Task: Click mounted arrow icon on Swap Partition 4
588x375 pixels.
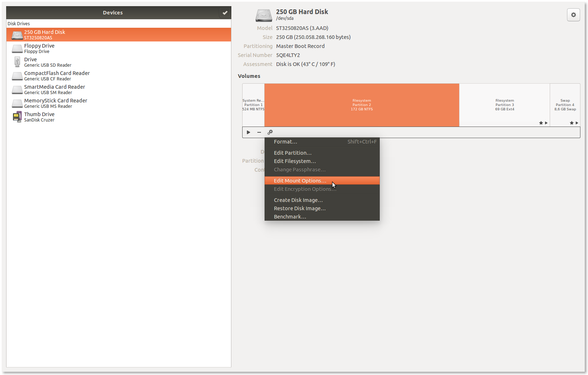Action: tap(577, 123)
